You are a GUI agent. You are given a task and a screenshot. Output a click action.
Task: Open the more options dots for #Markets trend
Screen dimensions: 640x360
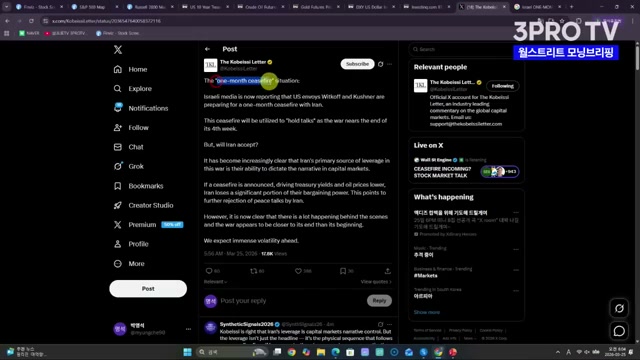coord(516,270)
